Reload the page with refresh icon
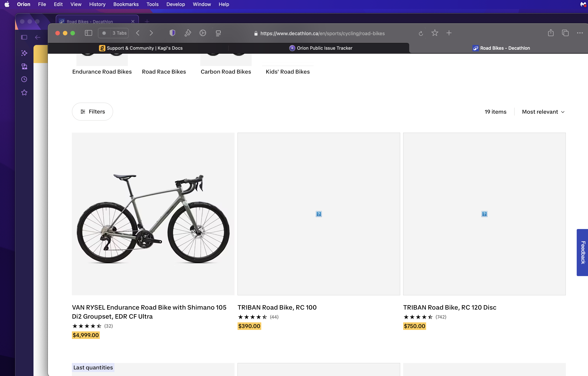Image resolution: width=588 pixels, height=376 pixels. (421, 33)
